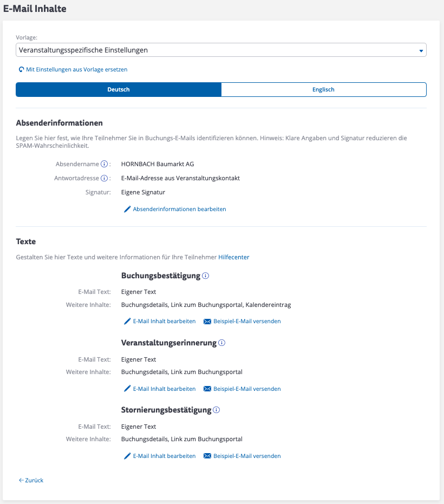This screenshot has height=504, width=444.
Task: Edit Buchungsbestätigung E-Mail Inhalt
Action: click(x=164, y=322)
